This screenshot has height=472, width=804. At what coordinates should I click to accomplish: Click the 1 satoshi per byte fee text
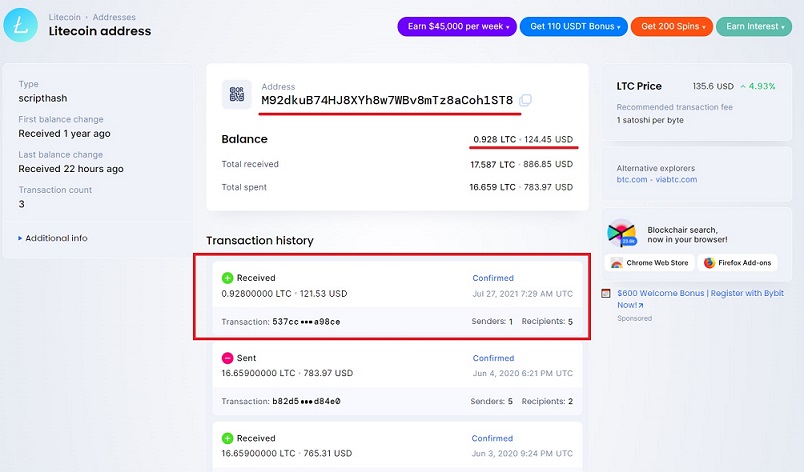point(650,120)
